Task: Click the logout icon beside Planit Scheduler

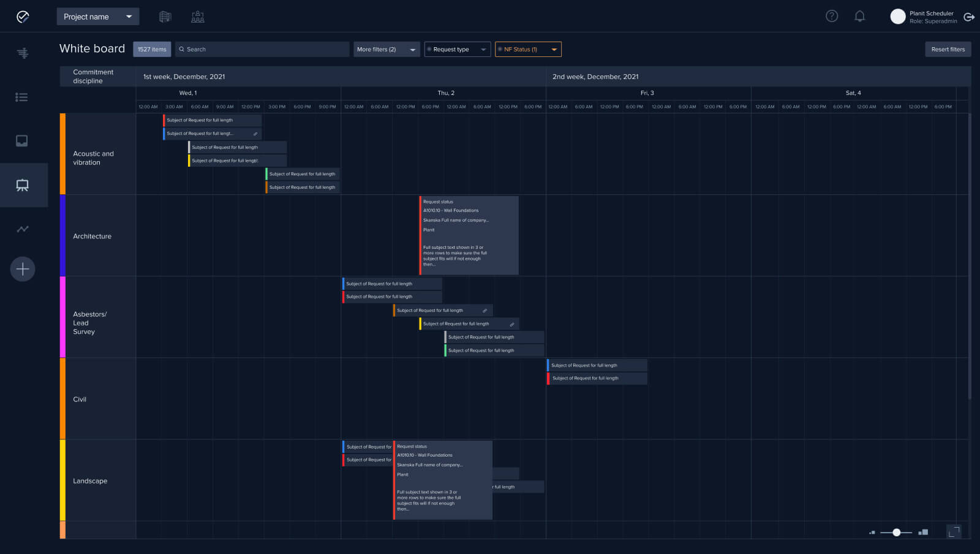Action: (x=969, y=17)
